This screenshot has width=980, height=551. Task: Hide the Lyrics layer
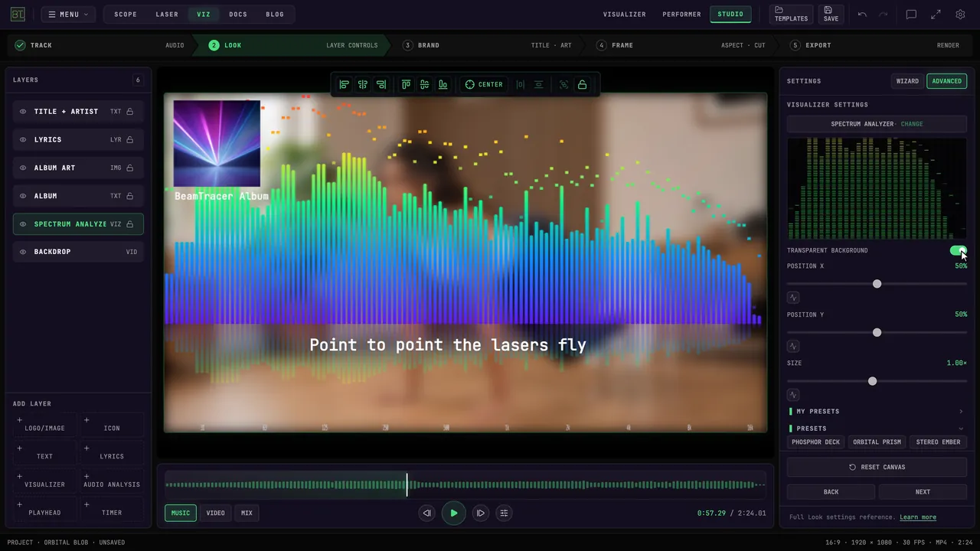click(x=23, y=140)
